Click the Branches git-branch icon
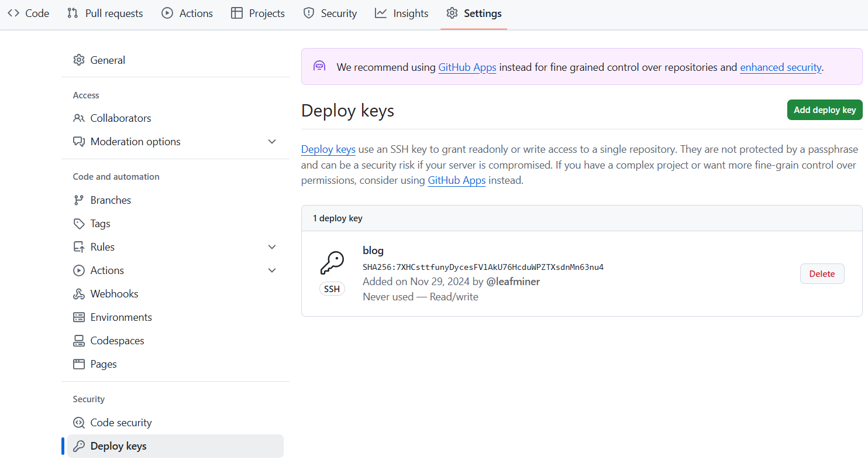868x459 pixels. (78, 200)
